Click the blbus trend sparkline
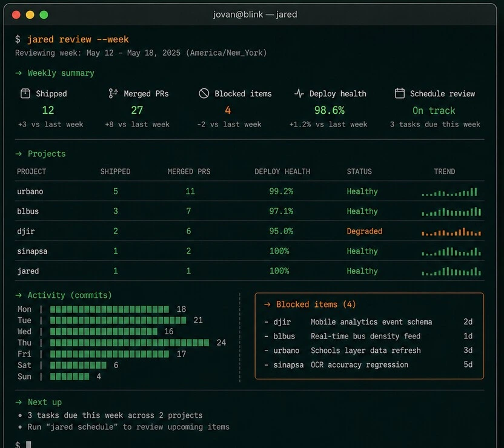504x448 pixels. pos(451,212)
